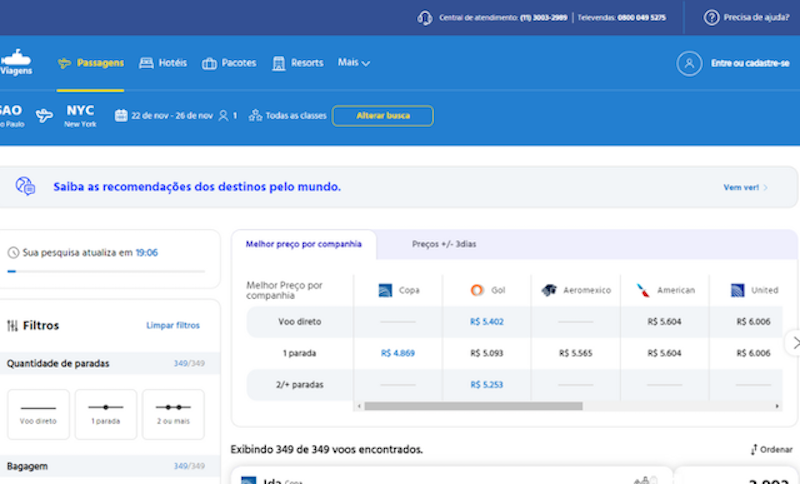Click the Gol airline logo
Screen dimensions: 800x484
pos(477,290)
